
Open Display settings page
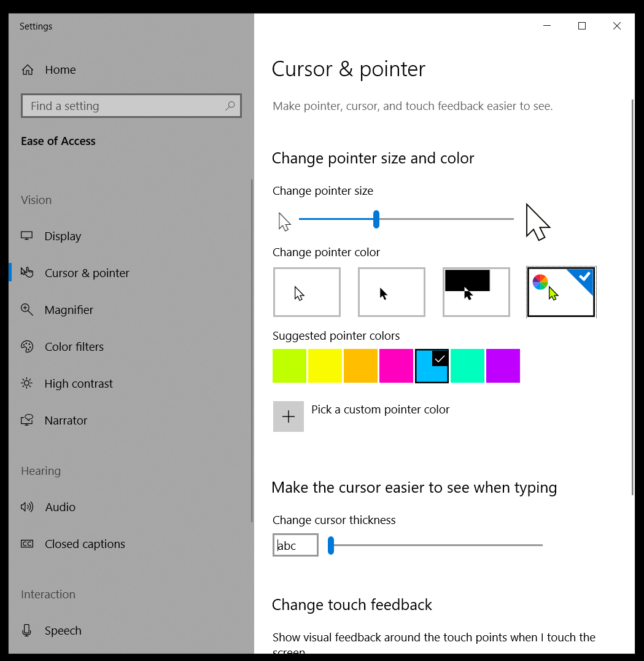[x=63, y=237]
